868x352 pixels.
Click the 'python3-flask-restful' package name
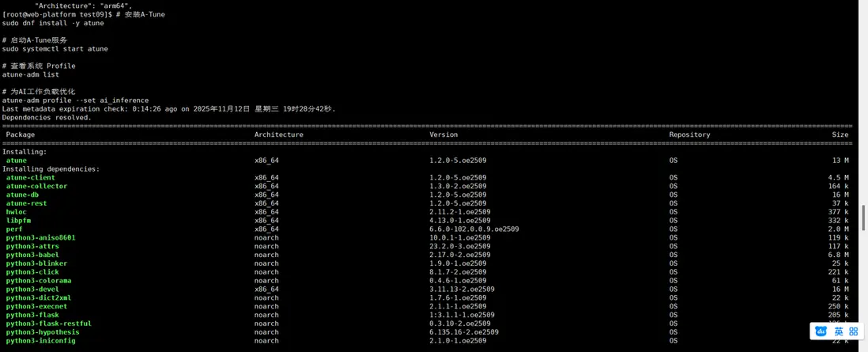point(49,324)
